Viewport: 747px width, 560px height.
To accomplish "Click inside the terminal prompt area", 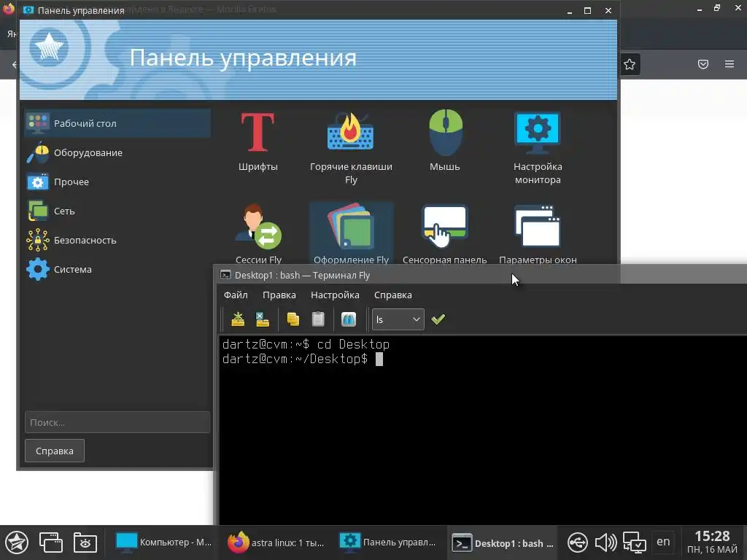I will [482, 429].
